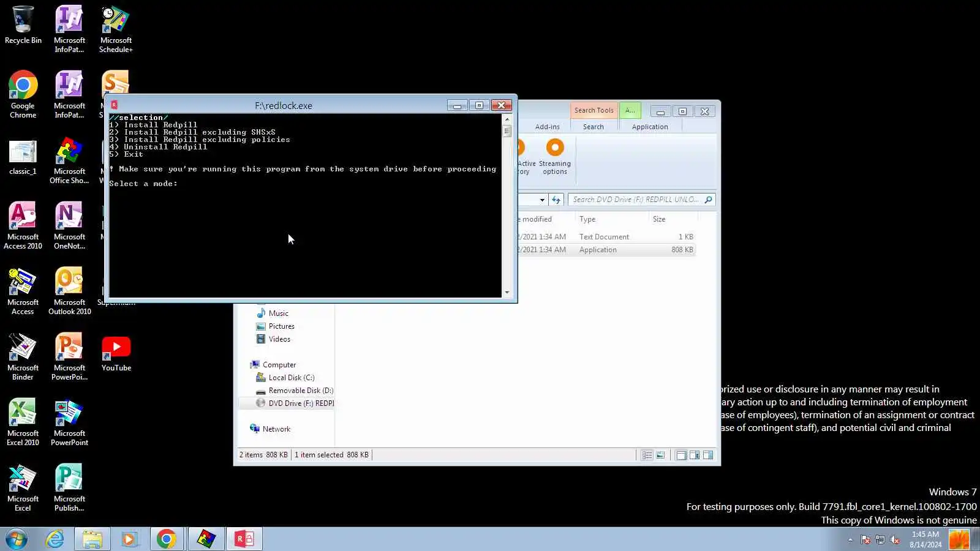Select Videos in navigation pane
This screenshot has width=980, height=551.
click(x=279, y=339)
